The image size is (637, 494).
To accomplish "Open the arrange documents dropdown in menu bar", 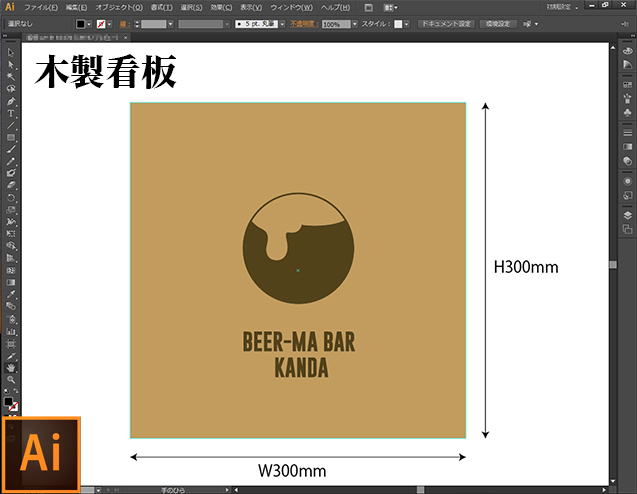I will [x=390, y=7].
